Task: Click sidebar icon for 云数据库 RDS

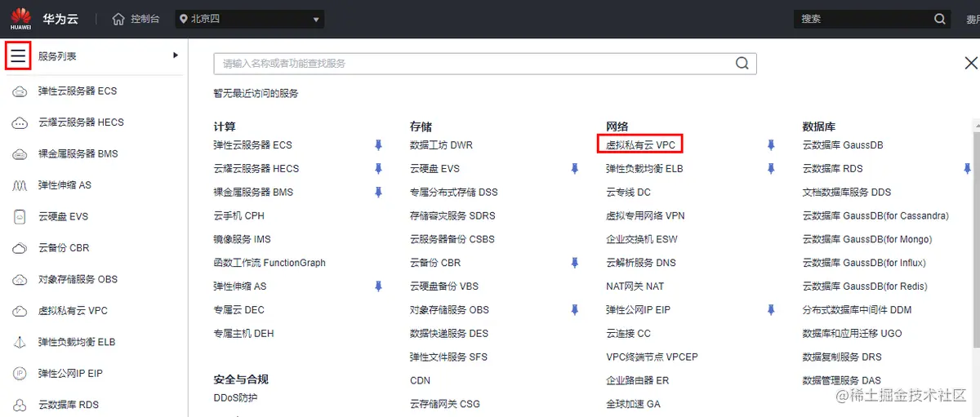Action: click(20, 406)
